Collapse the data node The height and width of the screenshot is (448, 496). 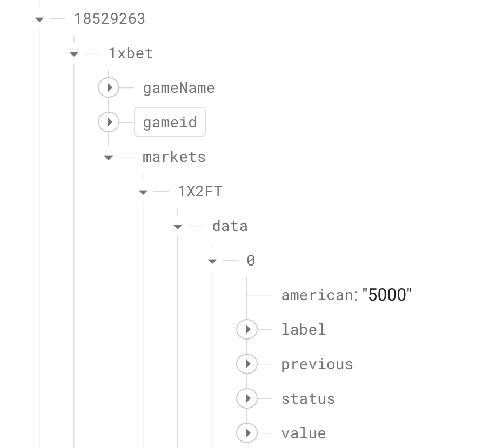click(178, 226)
